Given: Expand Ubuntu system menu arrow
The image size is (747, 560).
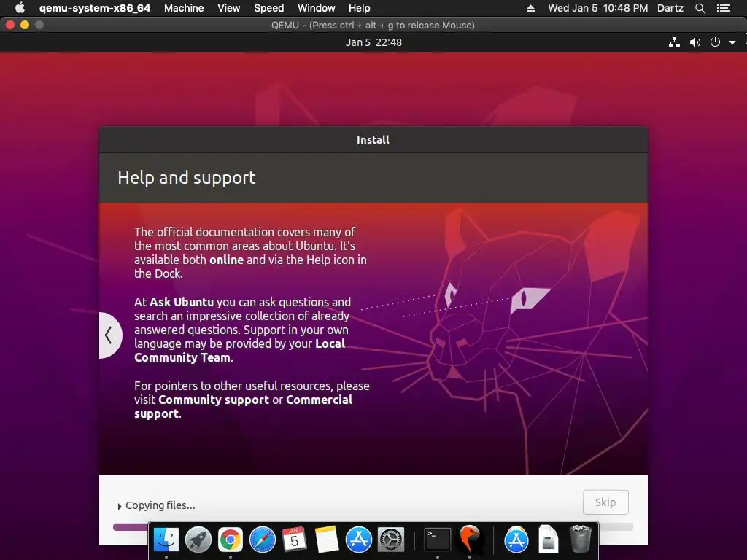Looking at the screenshot, I should 732,42.
